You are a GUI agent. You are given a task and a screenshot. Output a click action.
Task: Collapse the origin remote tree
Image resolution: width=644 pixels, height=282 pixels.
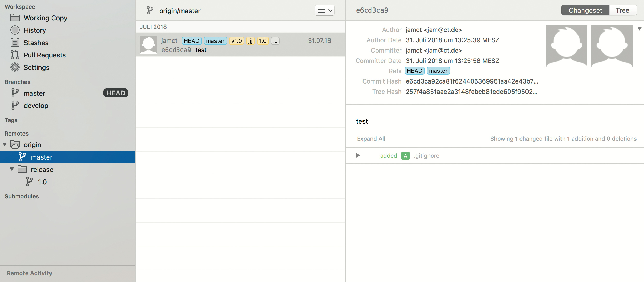click(x=5, y=144)
